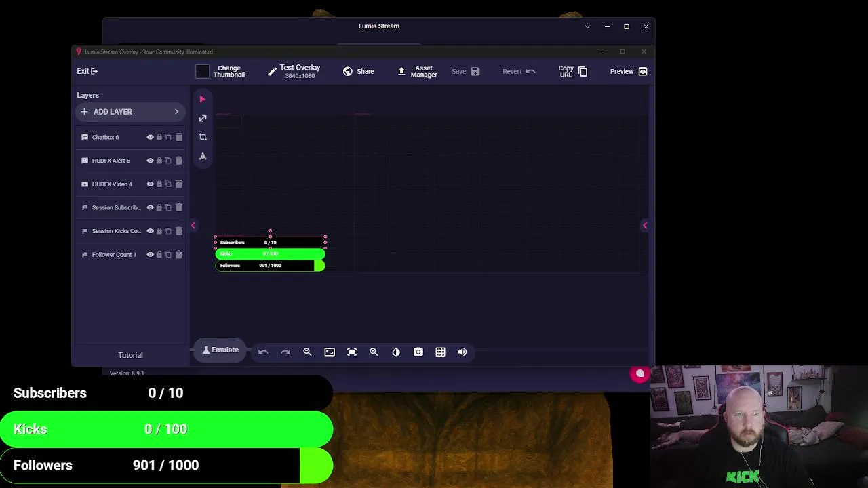The width and height of the screenshot is (868, 488).
Task: Select the Follower Count 1 layer row
Action: [x=130, y=254]
